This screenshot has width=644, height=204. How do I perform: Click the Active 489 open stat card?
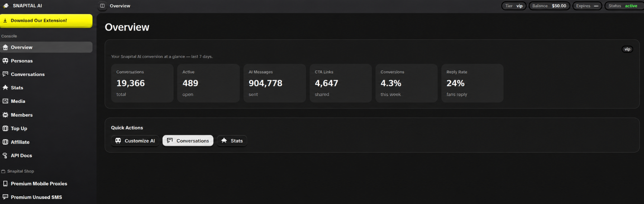tap(208, 83)
